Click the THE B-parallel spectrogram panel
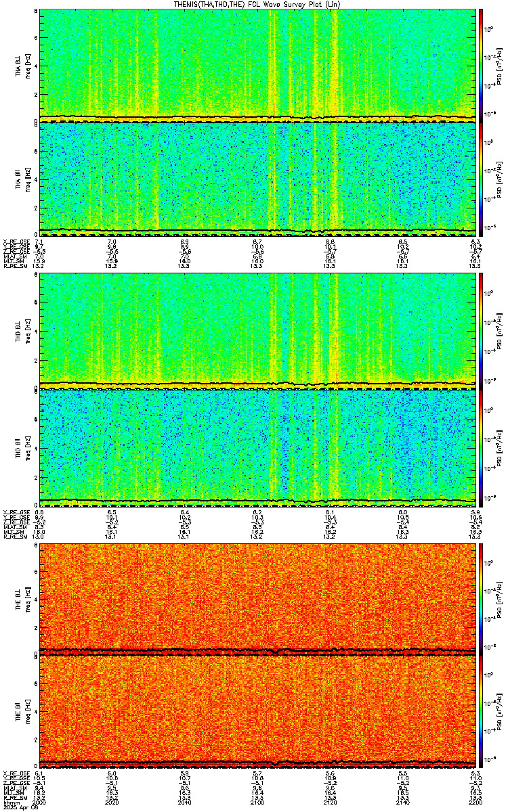The width and height of the screenshot is (508, 812). click(257, 711)
